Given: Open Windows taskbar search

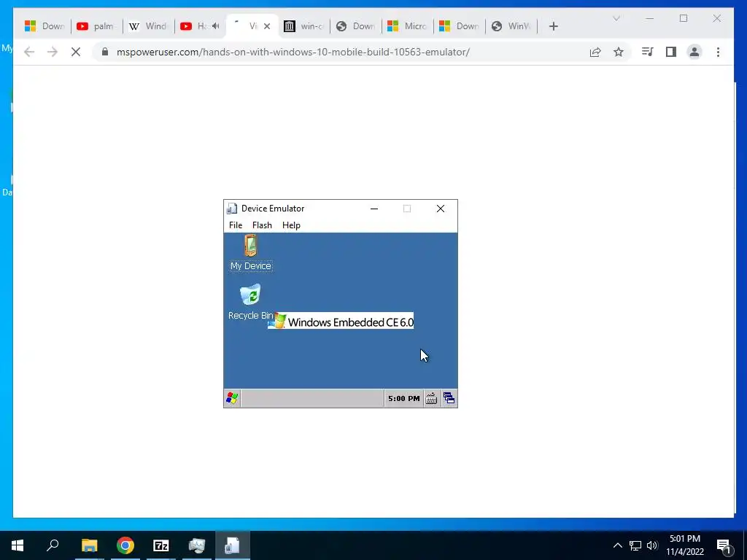Looking at the screenshot, I should pos(53,545).
